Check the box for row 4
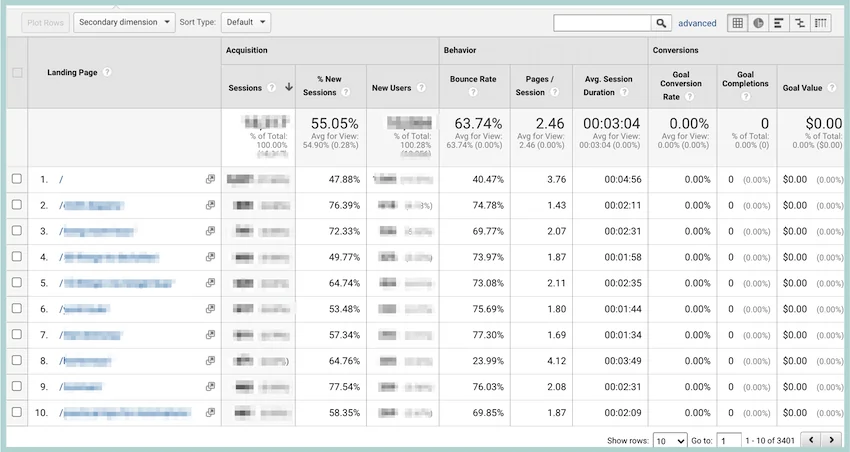The image size is (850, 452). [x=17, y=256]
